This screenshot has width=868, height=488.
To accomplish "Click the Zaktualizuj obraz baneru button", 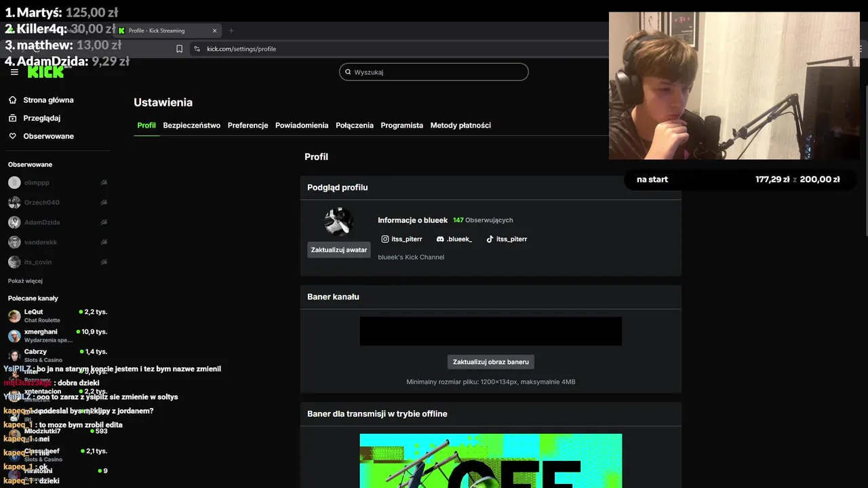I will [491, 362].
